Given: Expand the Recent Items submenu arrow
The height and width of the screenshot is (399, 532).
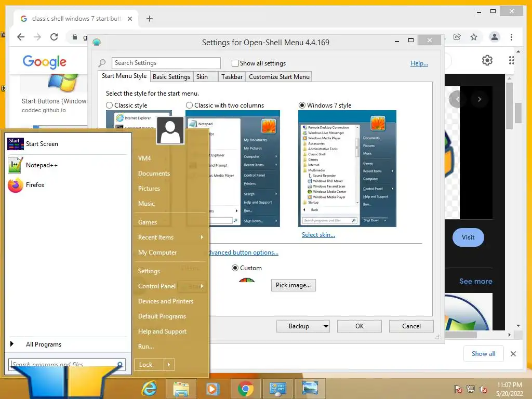Looking at the screenshot, I should tap(202, 237).
